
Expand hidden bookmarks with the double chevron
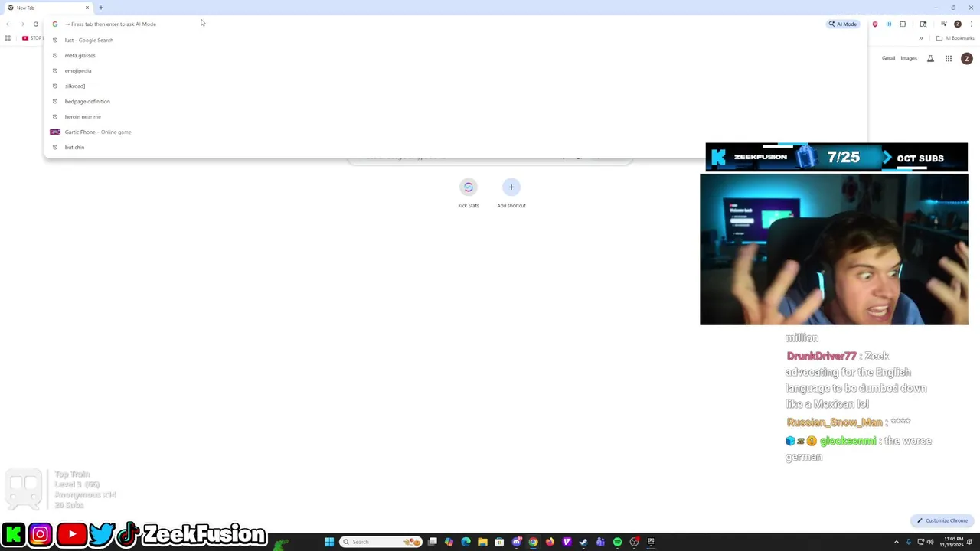[921, 38]
